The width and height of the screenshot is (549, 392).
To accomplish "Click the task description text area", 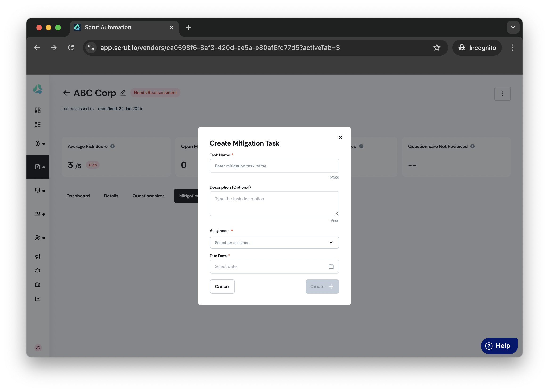I will 274,204.
